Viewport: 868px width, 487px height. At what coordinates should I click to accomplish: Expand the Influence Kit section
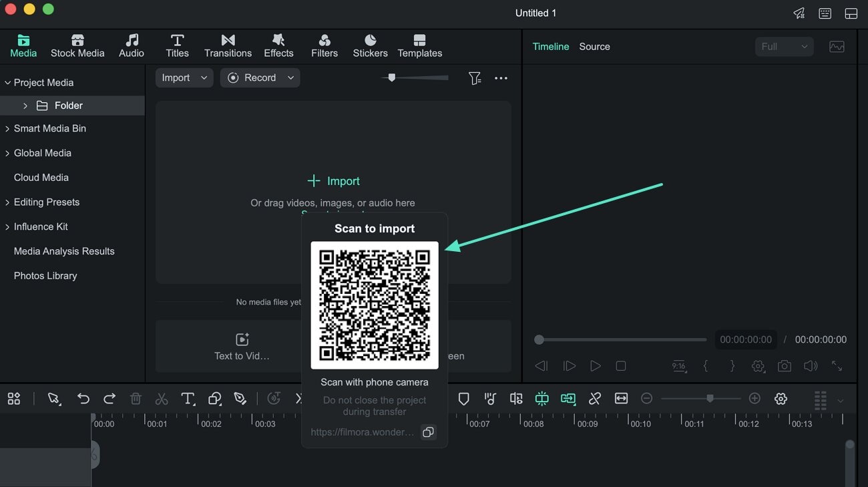[8, 226]
